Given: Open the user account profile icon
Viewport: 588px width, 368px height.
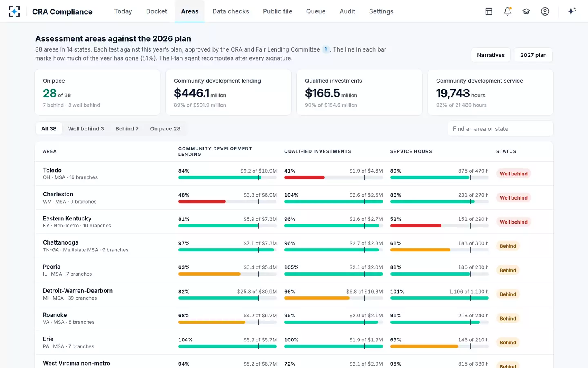Looking at the screenshot, I should [545, 11].
